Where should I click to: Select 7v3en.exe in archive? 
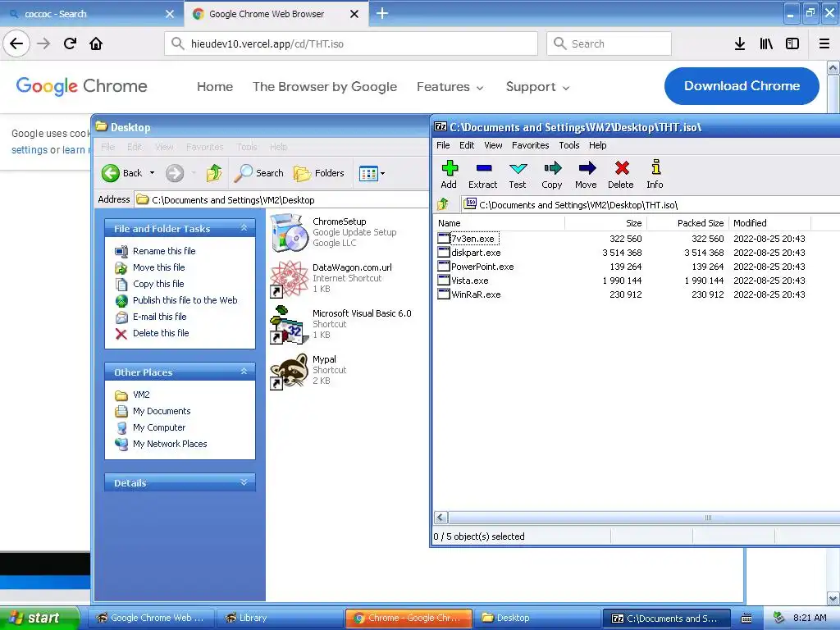tap(473, 239)
